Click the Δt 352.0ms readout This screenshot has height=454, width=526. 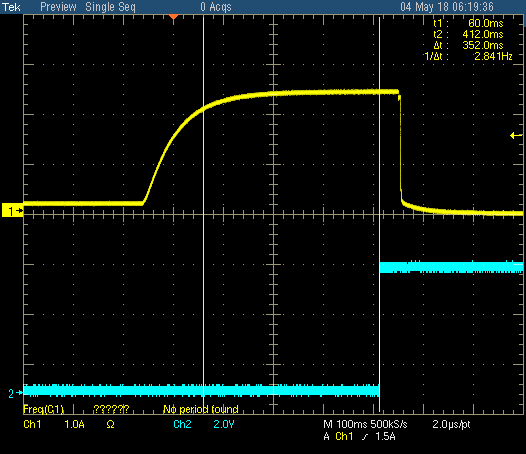click(x=468, y=45)
